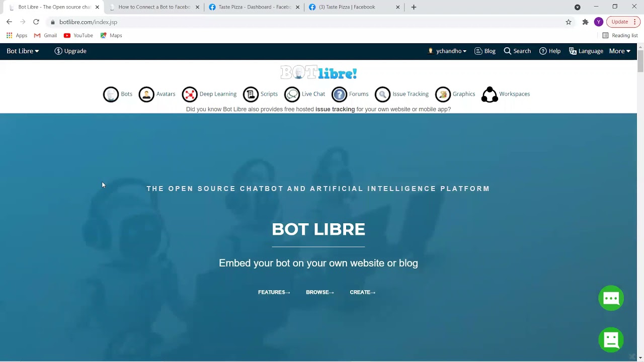
Task: Click the address bar URL
Action: (x=88, y=22)
